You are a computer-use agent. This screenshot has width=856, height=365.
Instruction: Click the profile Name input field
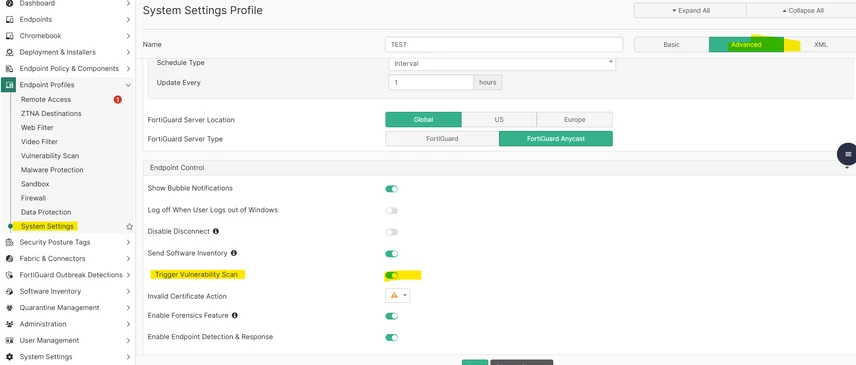[x=504, y=45]
